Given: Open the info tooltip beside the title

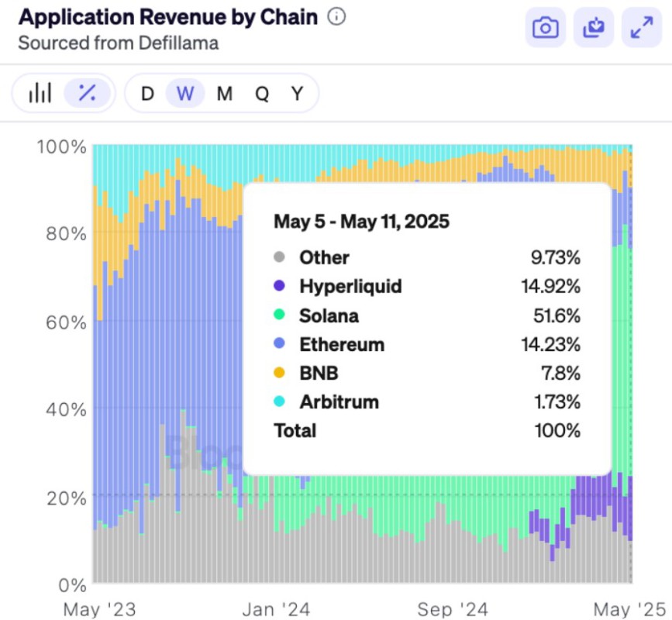Looking at the screenshot, I should [x=336, y=17].
